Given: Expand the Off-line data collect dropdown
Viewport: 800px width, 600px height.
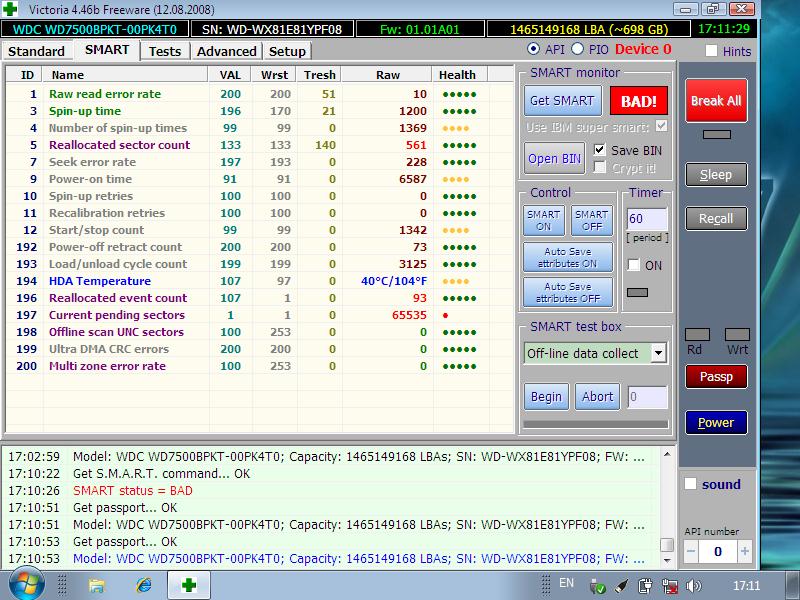Looking at the screenshot, I should (x=658, y=353).
